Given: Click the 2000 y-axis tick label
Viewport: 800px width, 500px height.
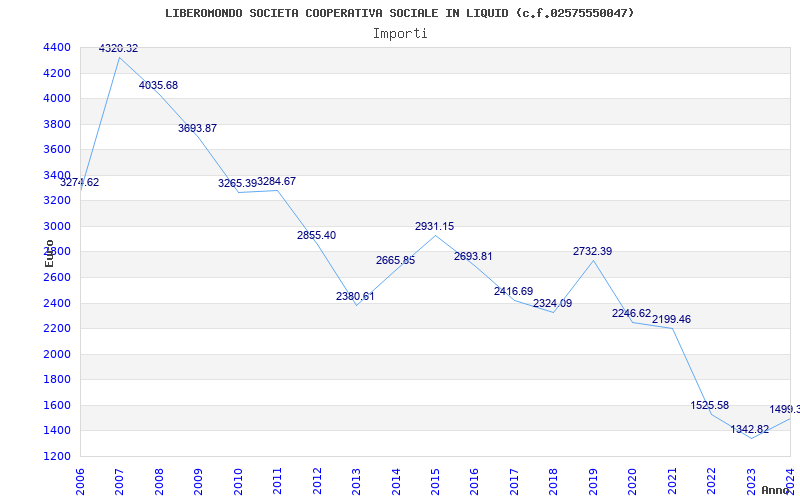Looking at the screenshot, I should coord(57,354).
